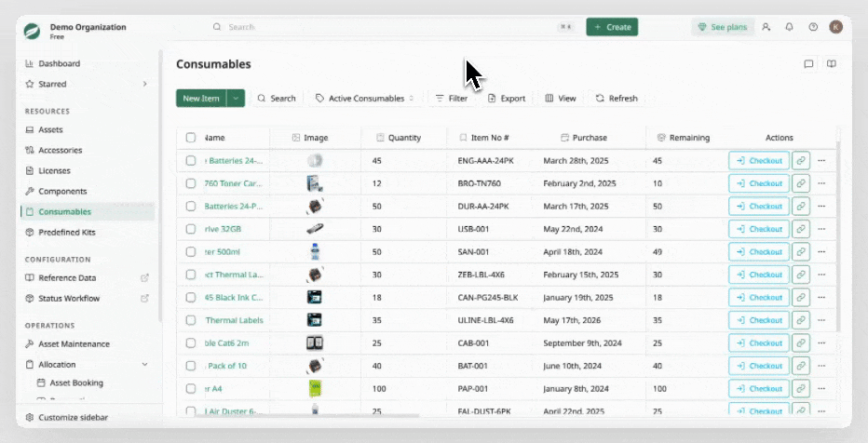Open image thumbnail of BRO-TN760 row
The width and height of the screenshot is (868, 443).
tap(315, 183)
